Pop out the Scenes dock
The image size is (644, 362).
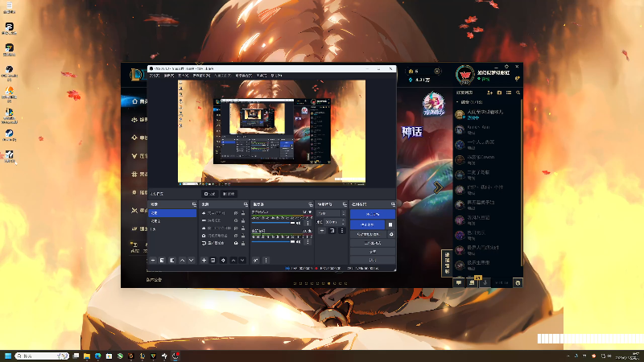coord(194,204)
